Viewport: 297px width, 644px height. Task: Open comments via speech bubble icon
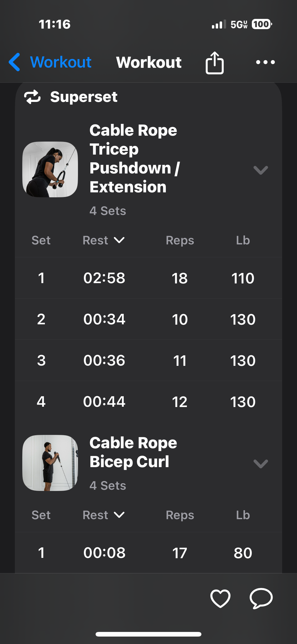click(x=261, y=598)
